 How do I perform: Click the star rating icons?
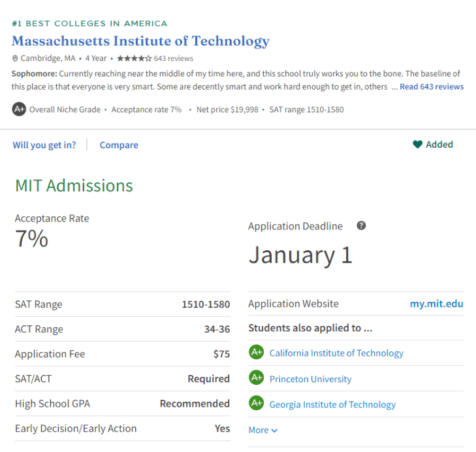[134, 58]
